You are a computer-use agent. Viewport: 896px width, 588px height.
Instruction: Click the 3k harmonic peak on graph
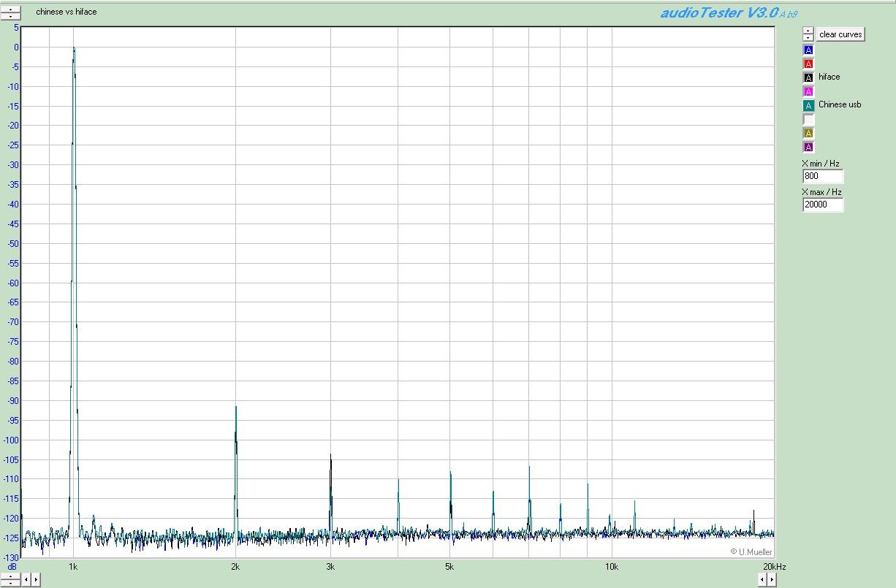point(330,457)
